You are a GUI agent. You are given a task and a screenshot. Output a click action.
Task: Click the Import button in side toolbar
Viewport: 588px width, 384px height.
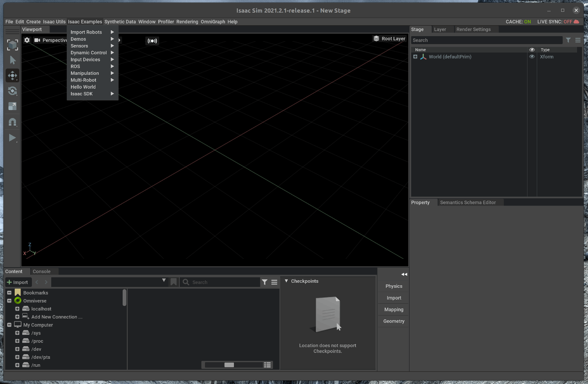[394, 298]
